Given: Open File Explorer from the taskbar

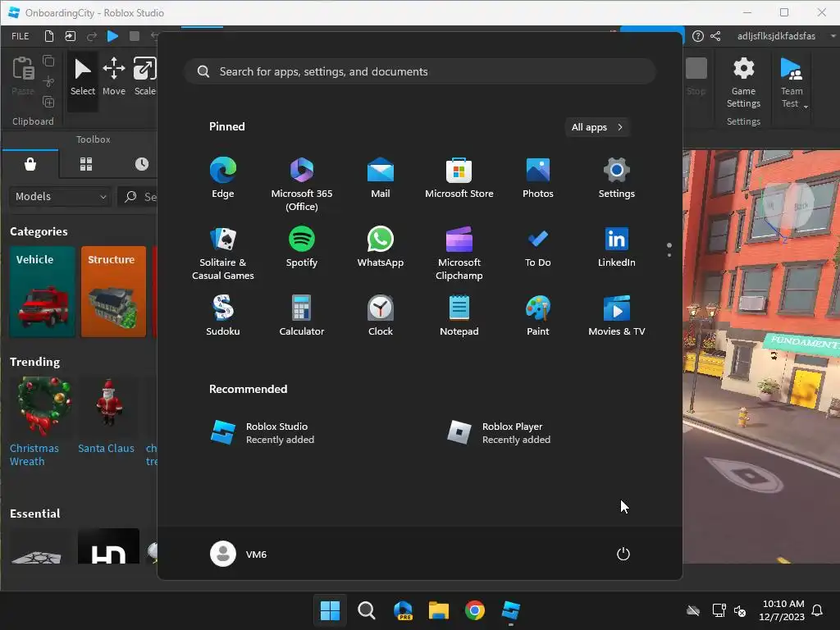Looking at the screenshot, I should [438, 610].
